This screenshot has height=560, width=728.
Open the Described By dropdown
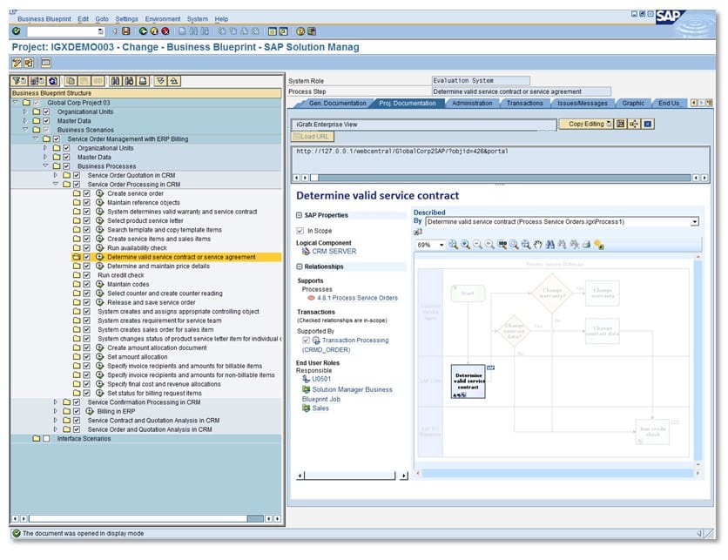pos(695,222)
